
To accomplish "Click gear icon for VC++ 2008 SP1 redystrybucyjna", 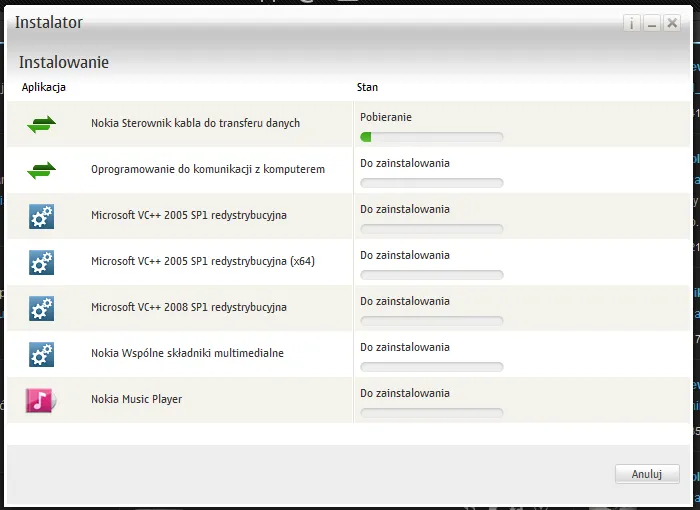I will coord(42,308).
